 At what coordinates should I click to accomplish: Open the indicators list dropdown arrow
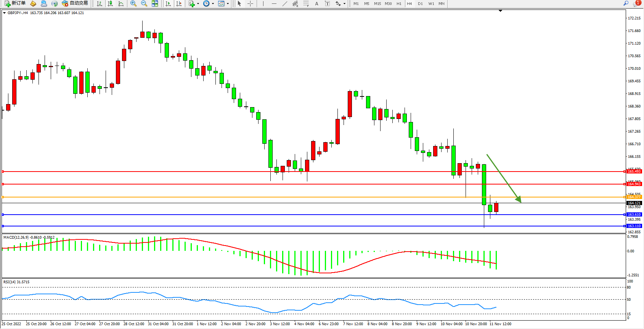[198, 4]
